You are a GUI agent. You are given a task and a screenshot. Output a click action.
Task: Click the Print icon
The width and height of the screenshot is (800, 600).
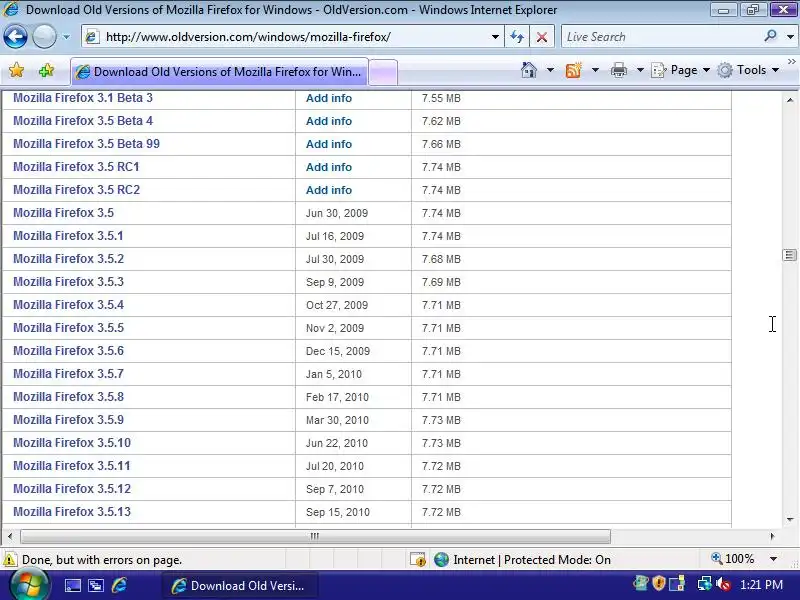click(618, 70)
